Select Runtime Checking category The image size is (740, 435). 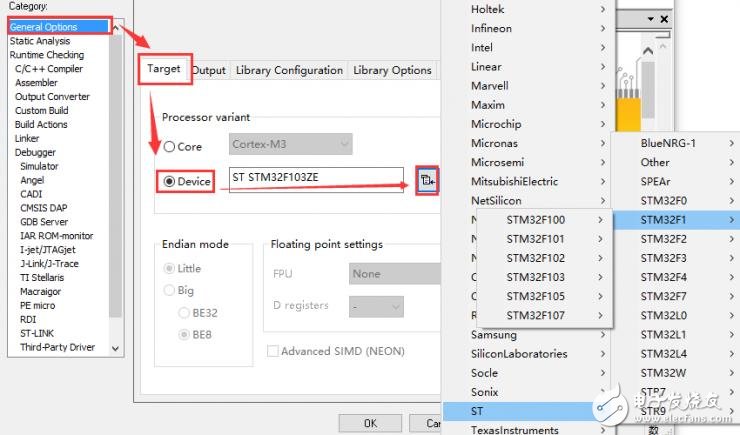tap(47, 55)
